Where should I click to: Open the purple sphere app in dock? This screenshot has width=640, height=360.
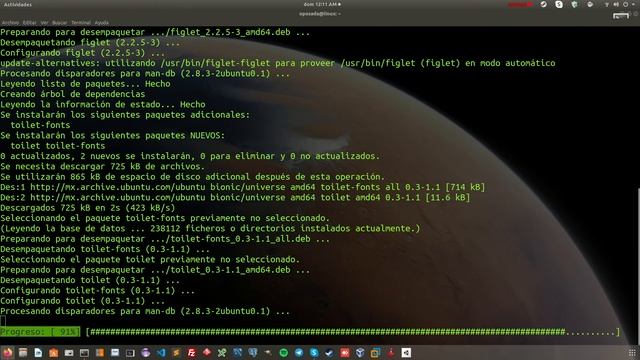click(x=146, y=352)
